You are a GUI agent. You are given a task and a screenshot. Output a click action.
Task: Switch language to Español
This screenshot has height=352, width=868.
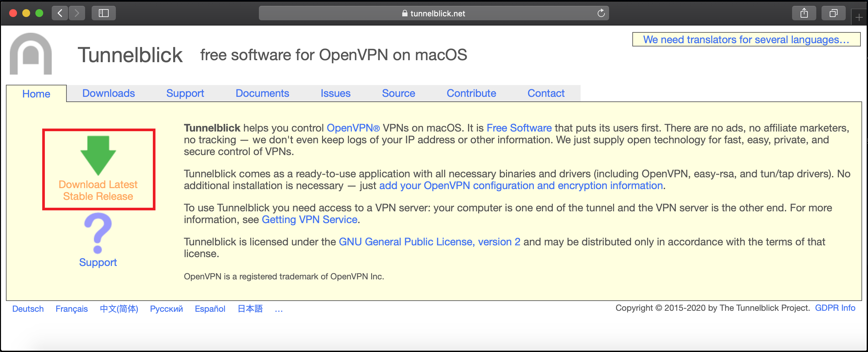(210, 308)
